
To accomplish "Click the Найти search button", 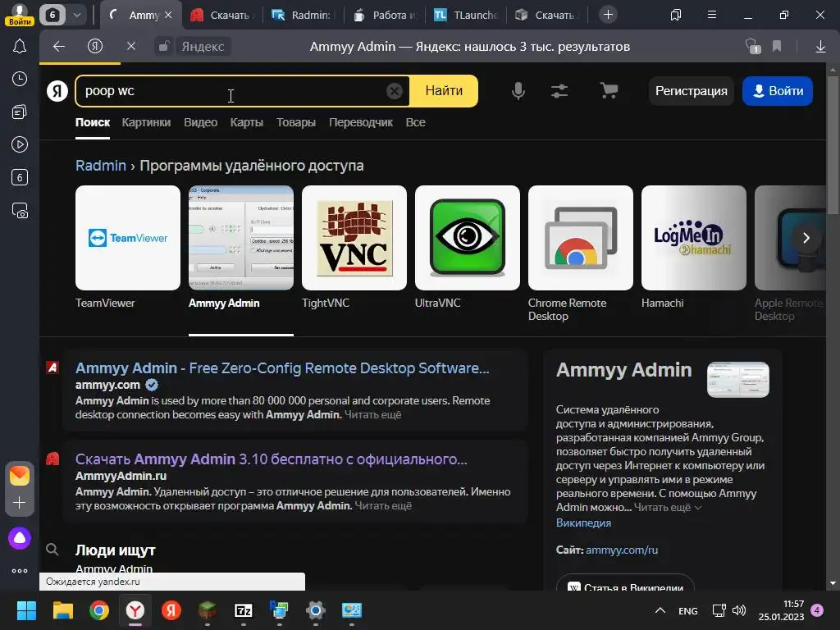I will point(444,91).
